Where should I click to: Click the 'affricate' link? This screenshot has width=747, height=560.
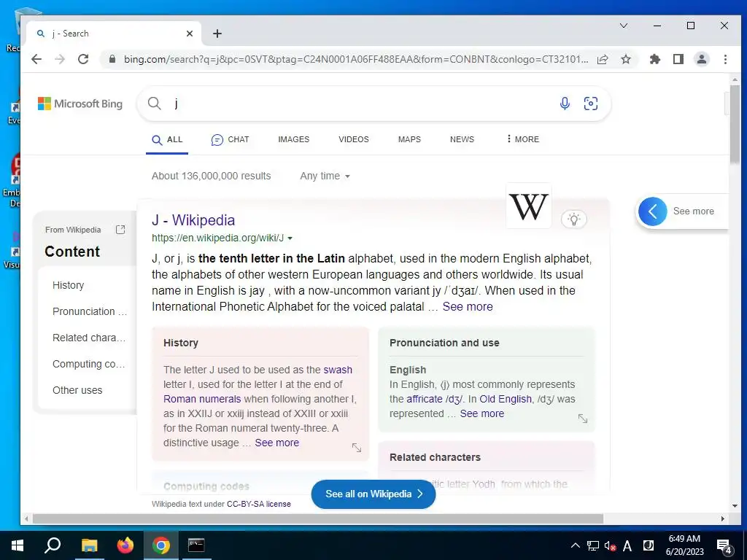(x=425, y=399)
